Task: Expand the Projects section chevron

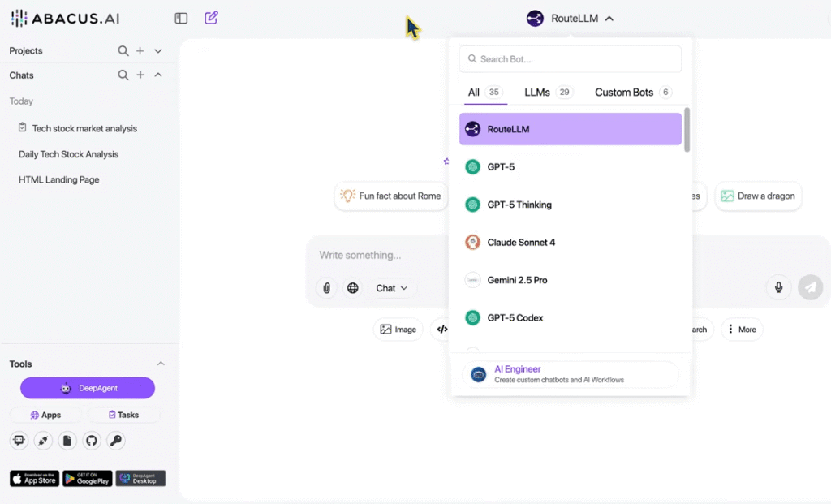Action: (158, 51)
